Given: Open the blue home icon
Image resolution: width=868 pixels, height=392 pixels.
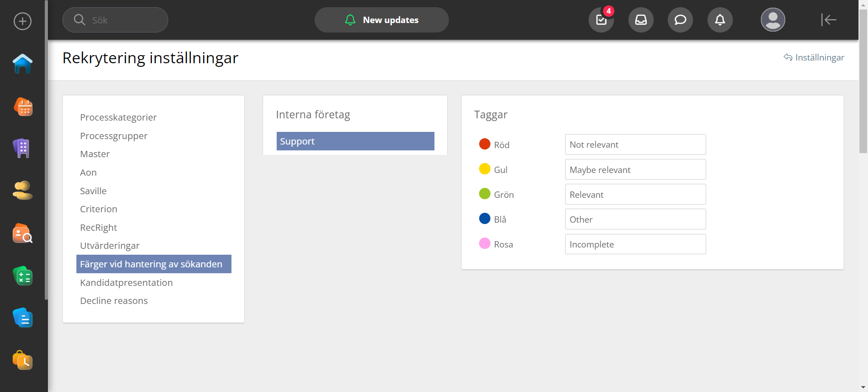Looking at the screenshot, I should point(23,64).
